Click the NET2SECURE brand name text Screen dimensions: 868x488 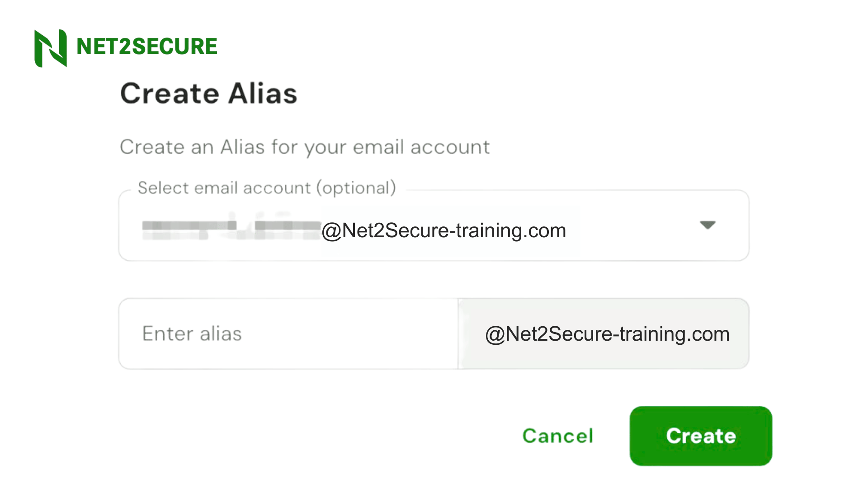tap(147, 47)
